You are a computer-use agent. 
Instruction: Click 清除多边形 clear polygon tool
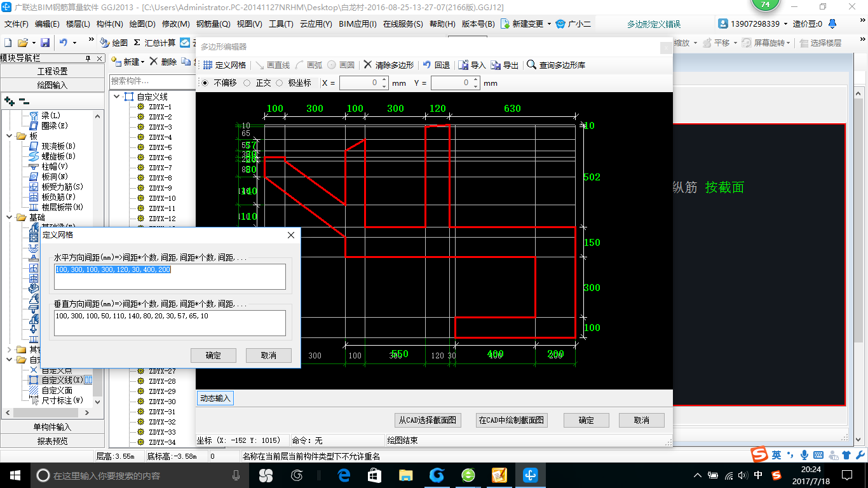[x=389, y=65]
